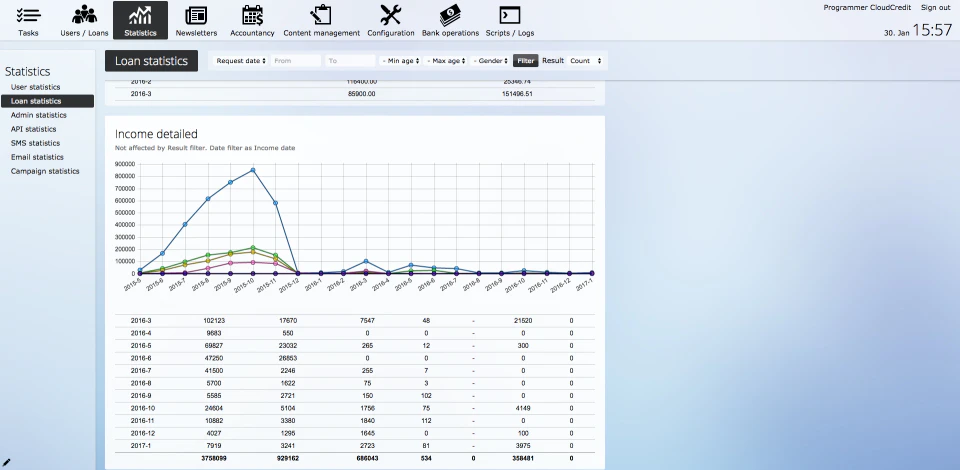Open the Tasks checklist icon

point(28,15)
